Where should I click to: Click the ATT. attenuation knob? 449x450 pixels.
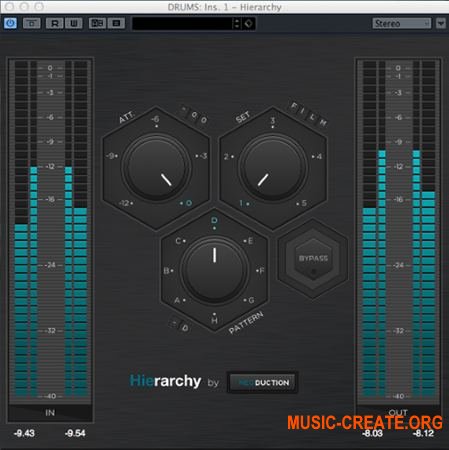coord(156,167)
